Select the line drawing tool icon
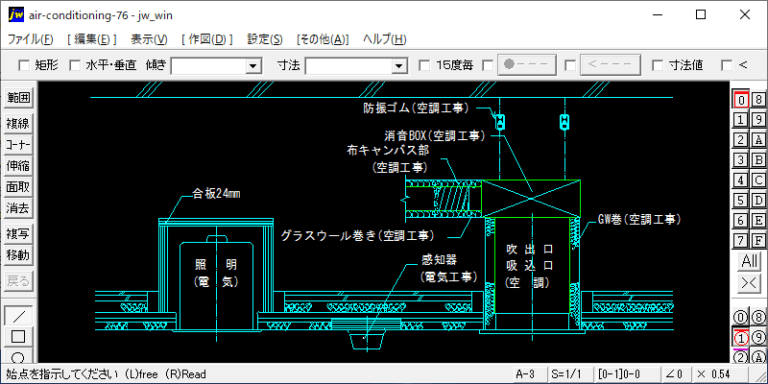Image resolution: width=768 pixels, height=384 pixels. (18, 316)
